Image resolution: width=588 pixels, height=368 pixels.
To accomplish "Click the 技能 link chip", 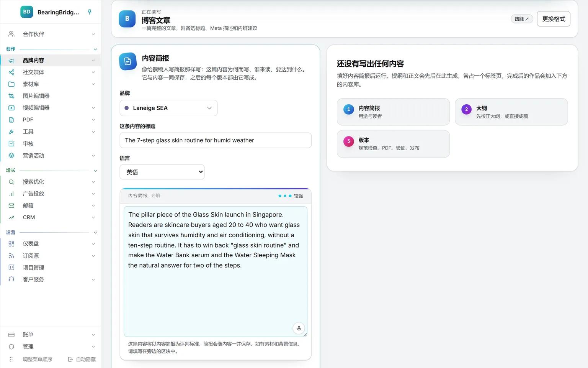I will click(522, 19).
